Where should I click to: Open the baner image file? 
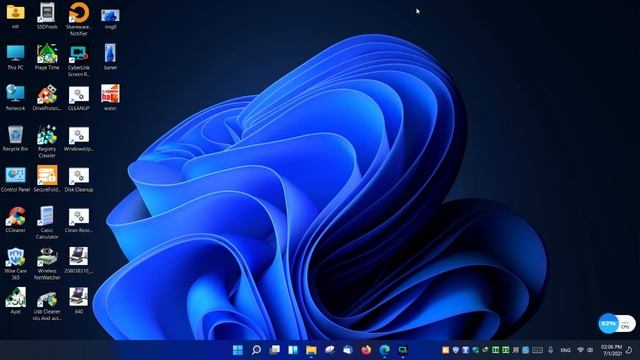click(110, 56)
